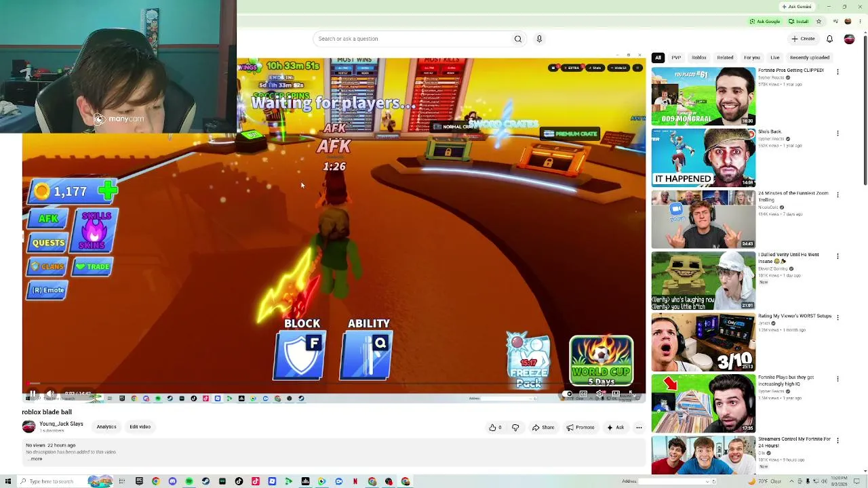Like the video with the thumbs up
Viewport: 868px width, 488px height.
point(494,428)
